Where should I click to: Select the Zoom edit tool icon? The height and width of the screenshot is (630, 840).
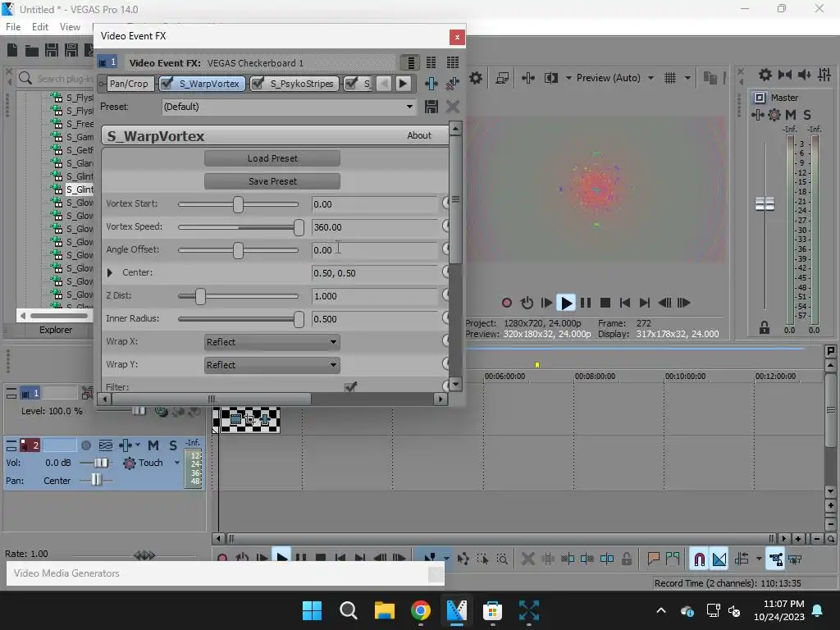pyautogui.click(x=502, y=559)
